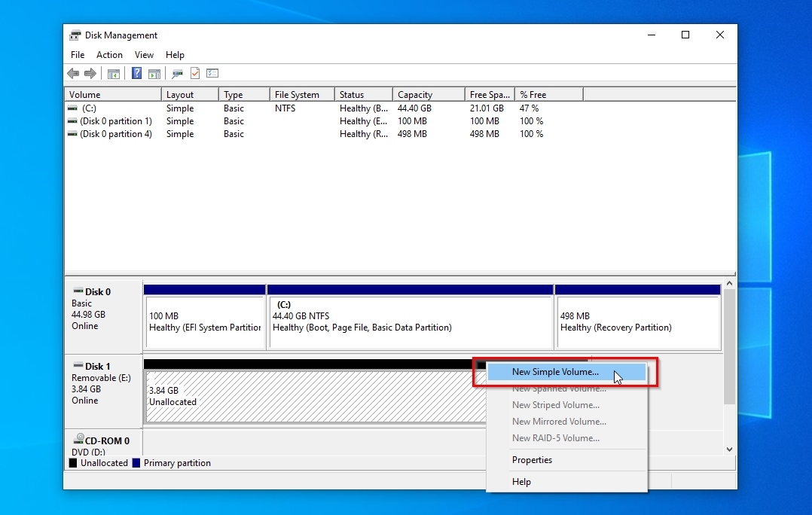Click the Back arrow in the toolbar
Screen dimensions: 812x515
pos(73,74)
